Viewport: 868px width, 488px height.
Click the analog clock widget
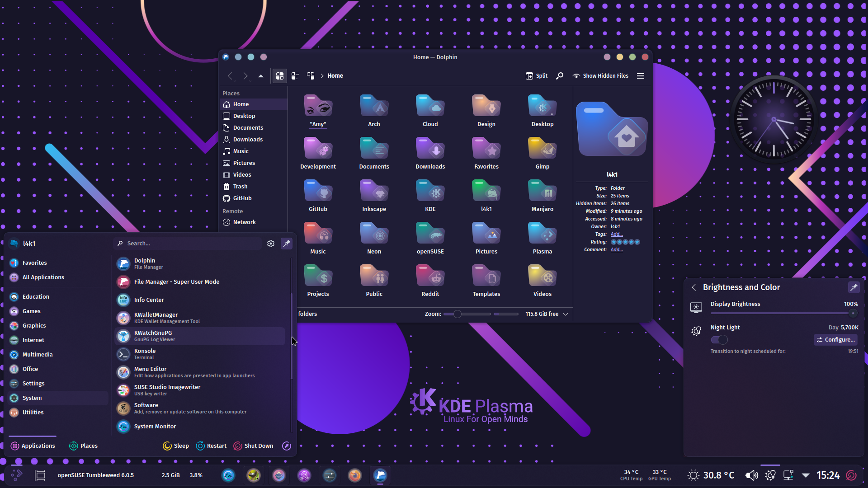[x=774, y=120]
